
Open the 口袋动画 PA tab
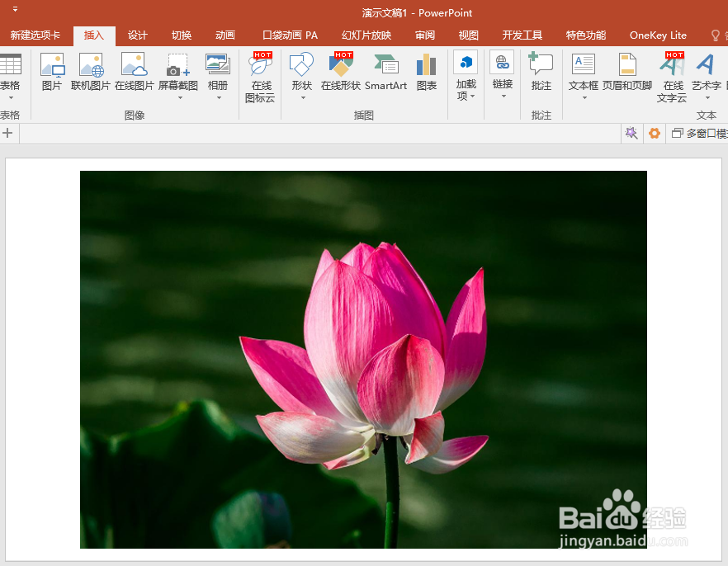pos(291,35)
